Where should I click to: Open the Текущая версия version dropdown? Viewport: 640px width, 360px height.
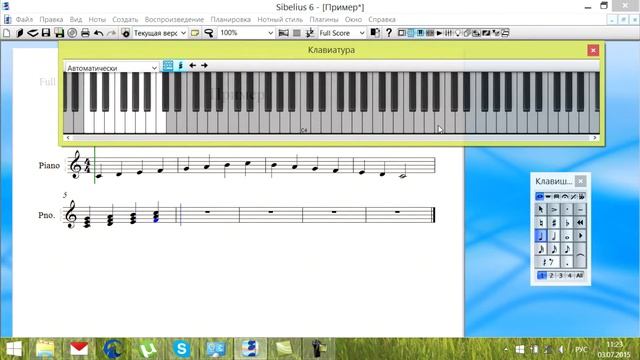(160, 33)
